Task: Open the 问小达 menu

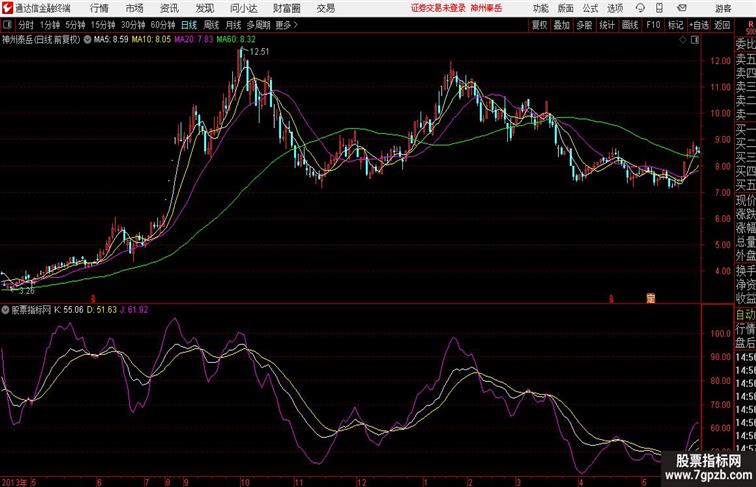Action: pyautogui.click(x=243, y=8)
